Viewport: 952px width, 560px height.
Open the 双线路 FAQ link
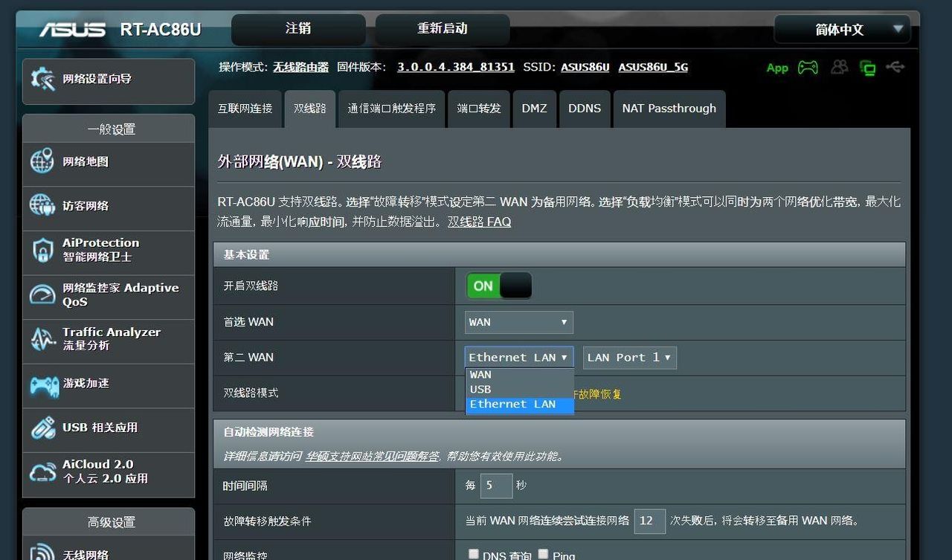click(480, 222)
